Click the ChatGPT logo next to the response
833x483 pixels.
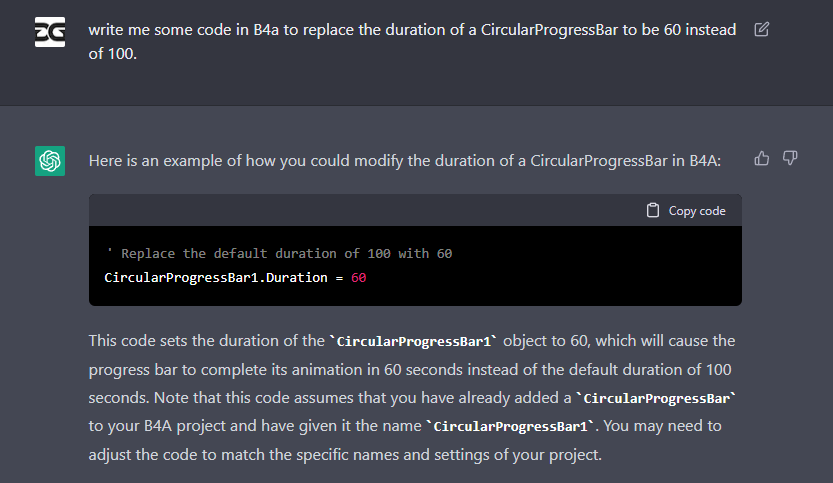coord(50,161)
